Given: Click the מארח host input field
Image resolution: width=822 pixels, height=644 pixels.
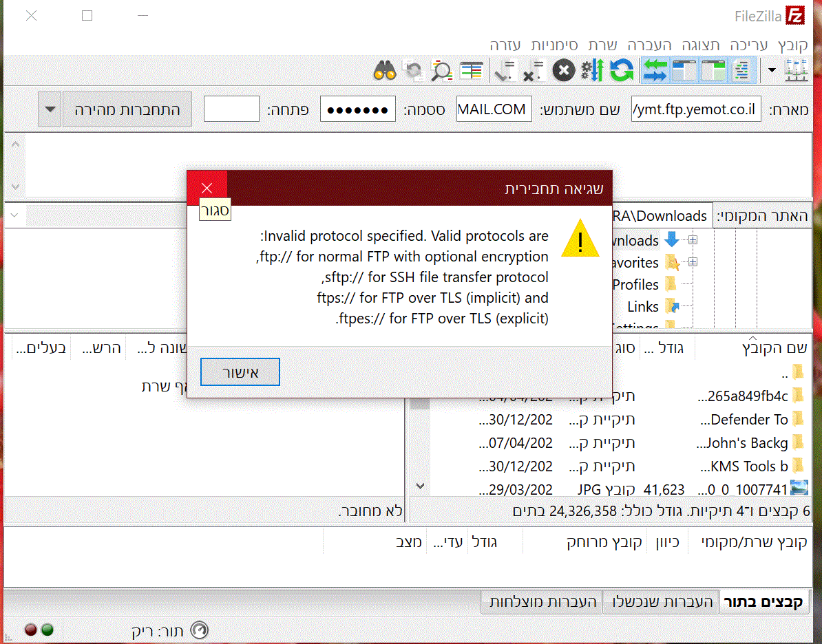Looking at the screenshot, I should (x=696, y=109).
